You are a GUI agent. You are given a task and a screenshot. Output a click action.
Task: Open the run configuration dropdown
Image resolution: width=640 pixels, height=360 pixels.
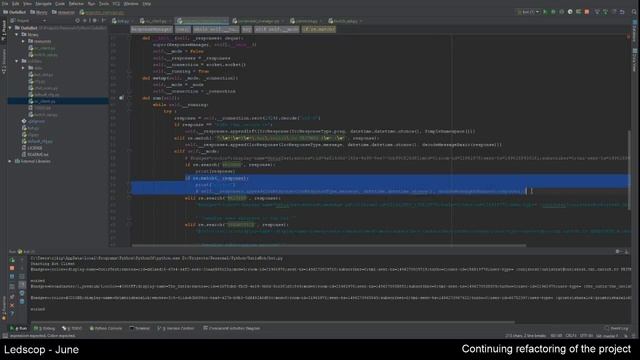[x=529, y=12]
